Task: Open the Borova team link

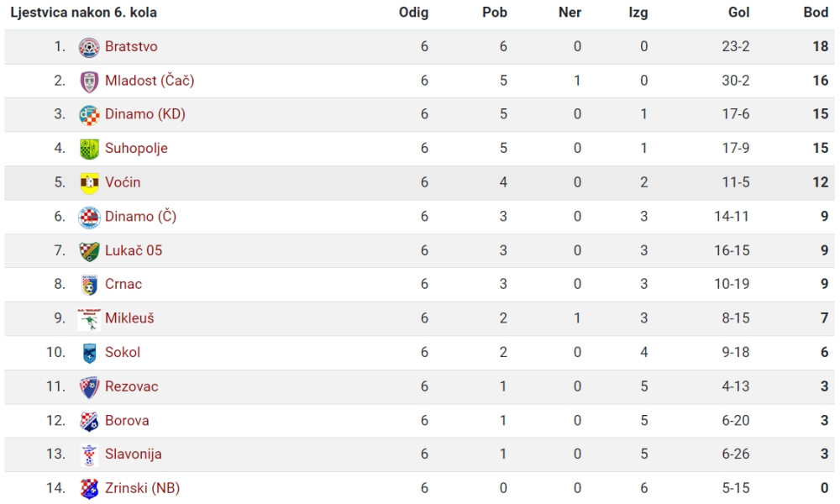Action: [127, 421]
